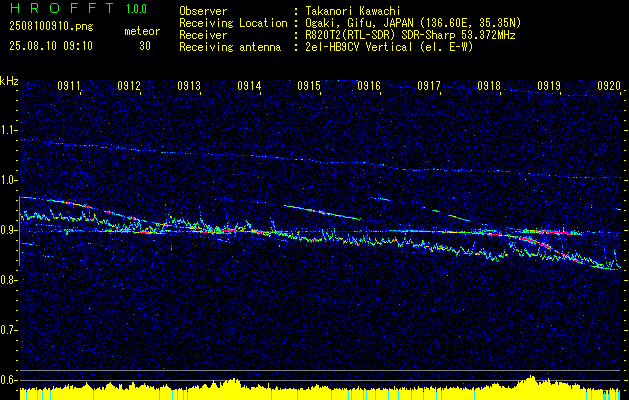Click frequency axis label 0.9
This screenshot has height=400, width=629.
[8, 230]
